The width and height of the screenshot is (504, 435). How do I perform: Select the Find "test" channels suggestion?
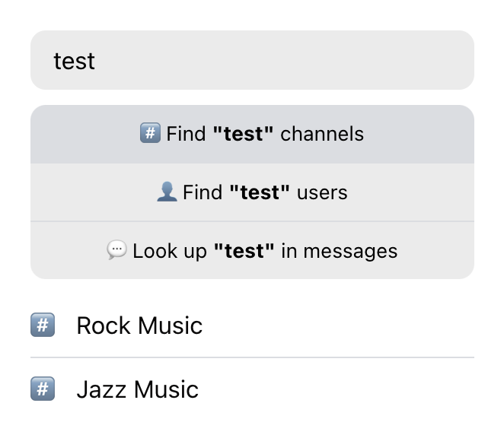[252, 135]
